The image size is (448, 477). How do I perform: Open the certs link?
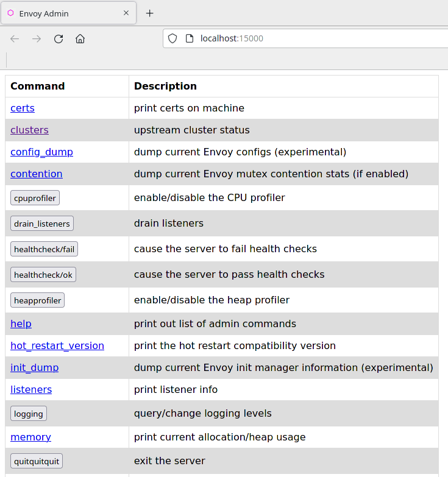(x=23, y=108)
